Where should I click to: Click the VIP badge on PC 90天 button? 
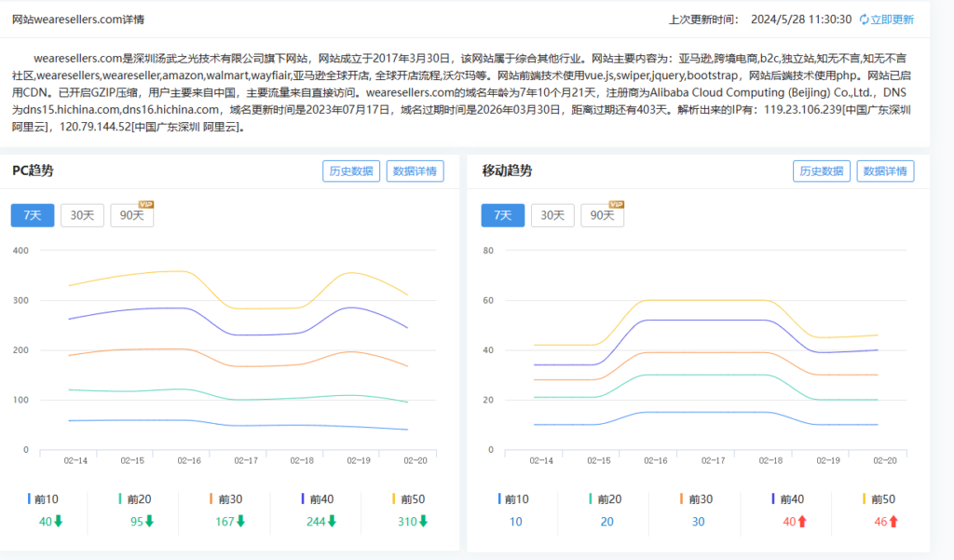[145, 204]
